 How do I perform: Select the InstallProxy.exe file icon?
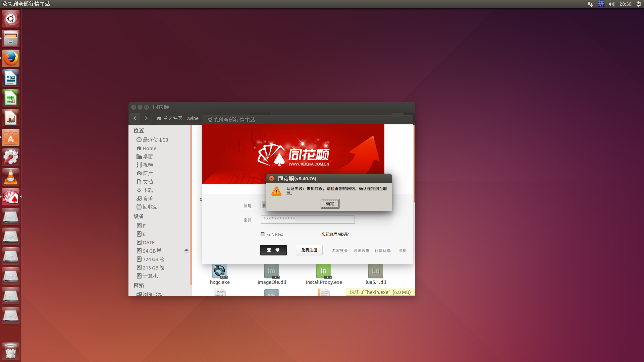click(323, 271)
